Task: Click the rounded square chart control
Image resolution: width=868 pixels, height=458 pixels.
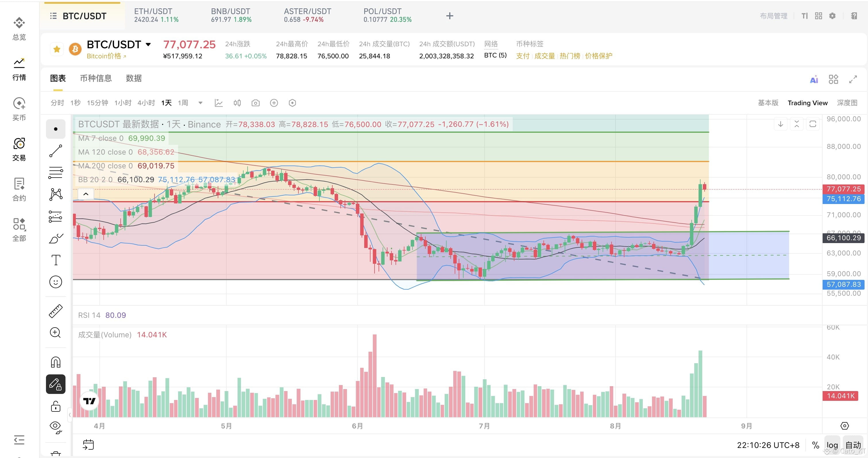Action: pos(813,124)
